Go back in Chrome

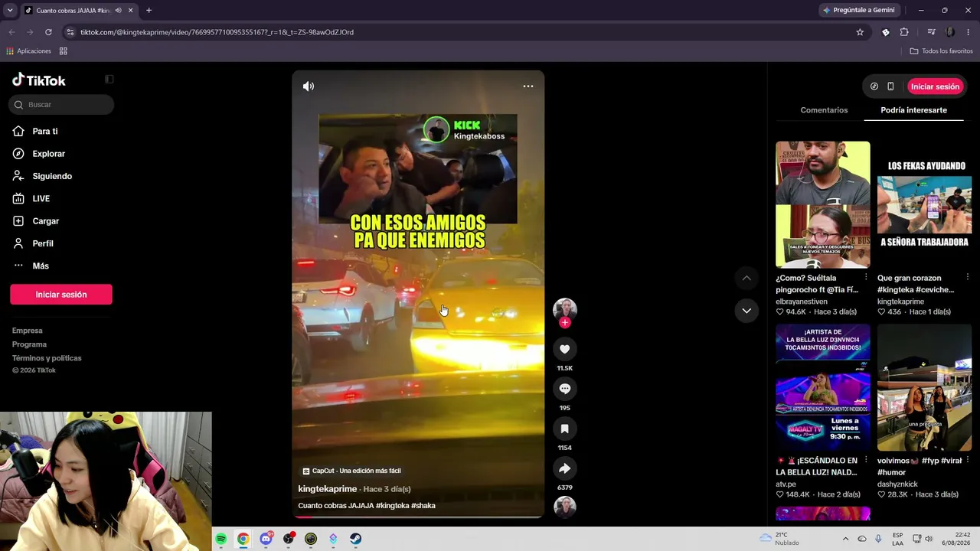(11, 32)
